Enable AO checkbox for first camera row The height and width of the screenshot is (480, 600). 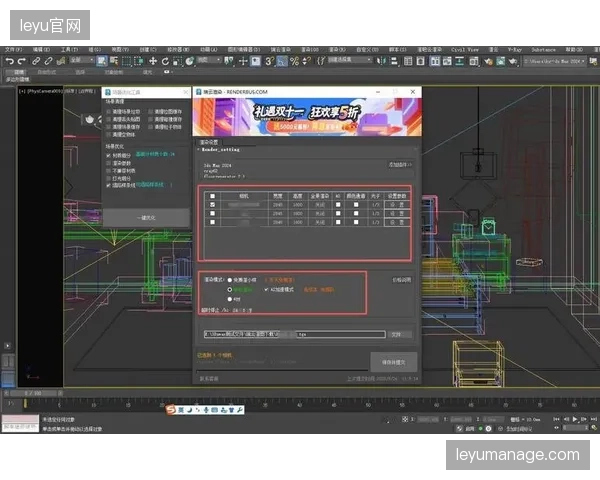tap(338, 205)
